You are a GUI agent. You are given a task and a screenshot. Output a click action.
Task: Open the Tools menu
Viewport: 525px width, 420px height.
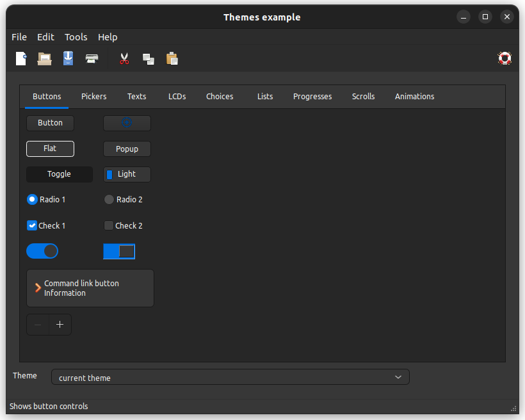76,37
